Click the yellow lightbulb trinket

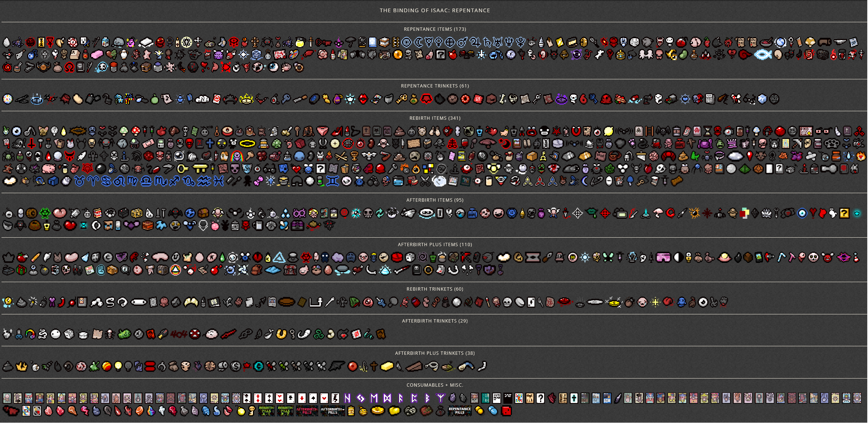coord(118,366)
